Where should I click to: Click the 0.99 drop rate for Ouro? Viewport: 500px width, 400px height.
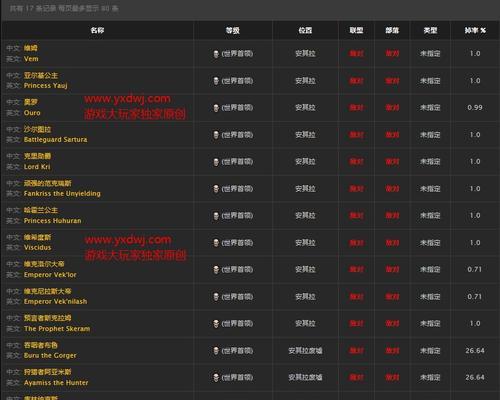[475, 108]
